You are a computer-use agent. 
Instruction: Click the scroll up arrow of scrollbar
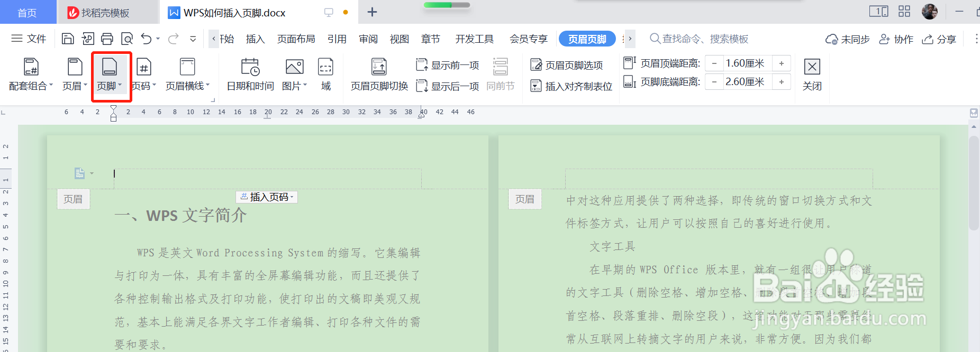point(974,127)
